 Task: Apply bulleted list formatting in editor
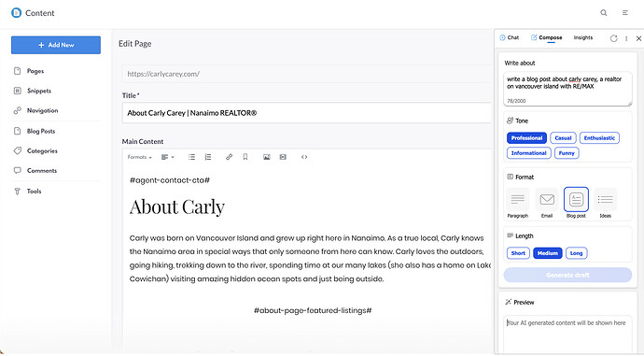pos(191,157)
